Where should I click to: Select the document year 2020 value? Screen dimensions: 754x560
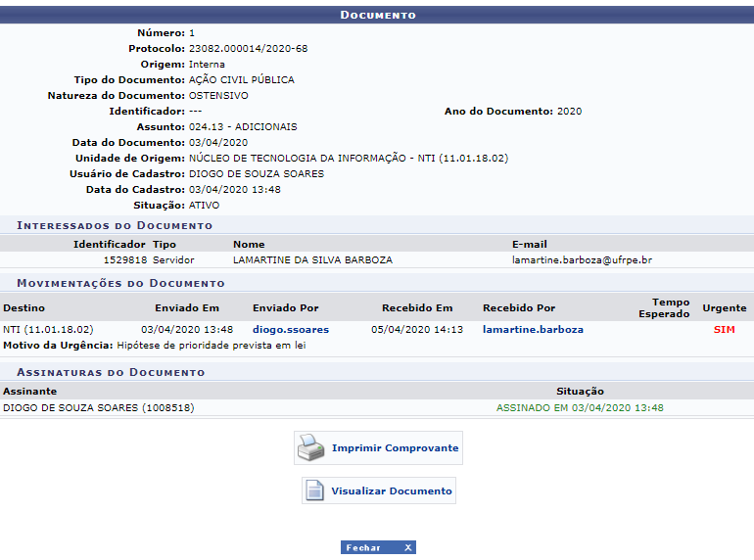point(569,112)
